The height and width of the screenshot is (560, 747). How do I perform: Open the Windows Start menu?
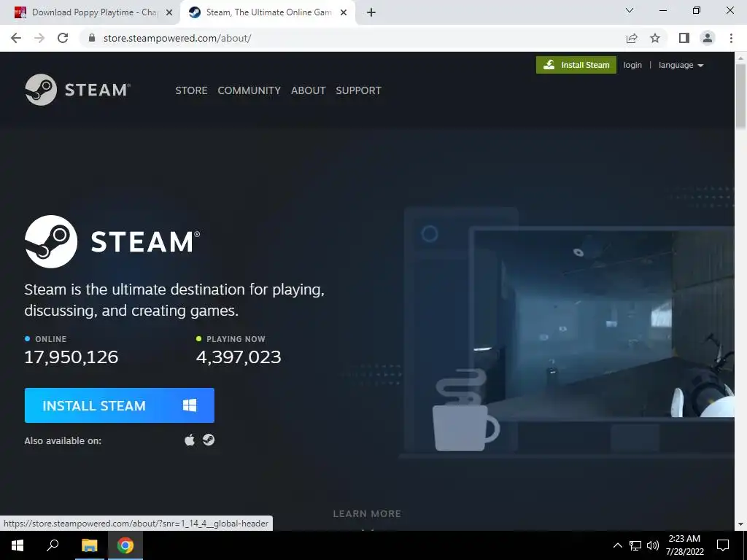point(18,545)
